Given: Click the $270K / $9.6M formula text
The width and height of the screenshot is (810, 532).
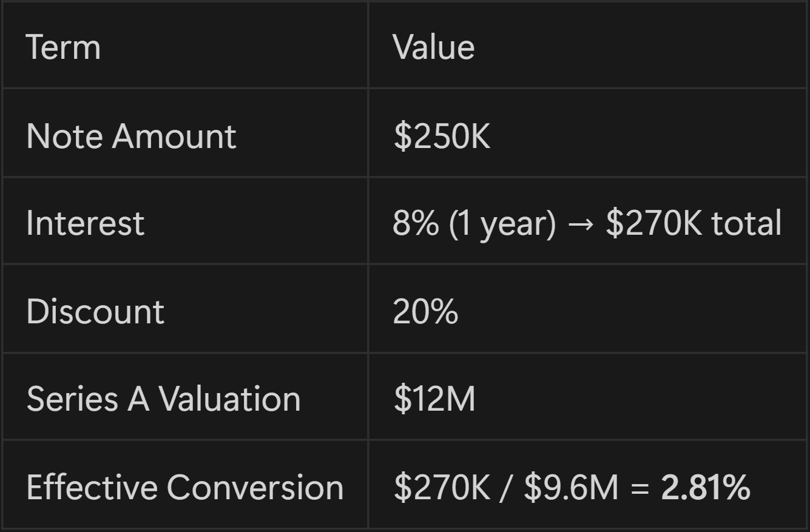Looking at the screenshot, I should [x=506, y=487].
